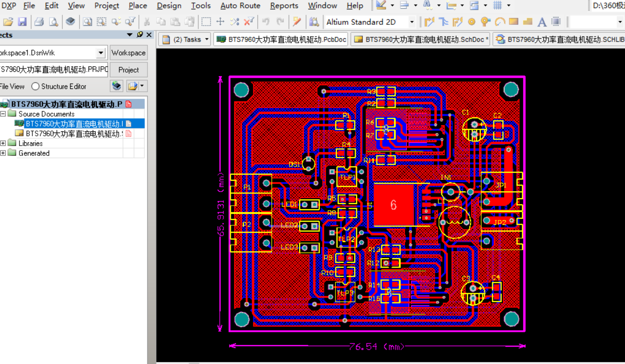
Task: Click the cross probe pencil icon
Action: tap(297, 22)
